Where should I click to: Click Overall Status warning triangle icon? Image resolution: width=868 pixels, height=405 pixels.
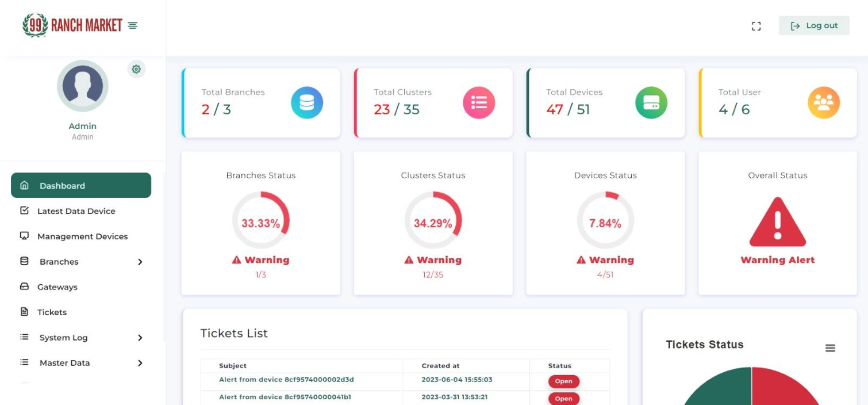[x=778, y=222]
